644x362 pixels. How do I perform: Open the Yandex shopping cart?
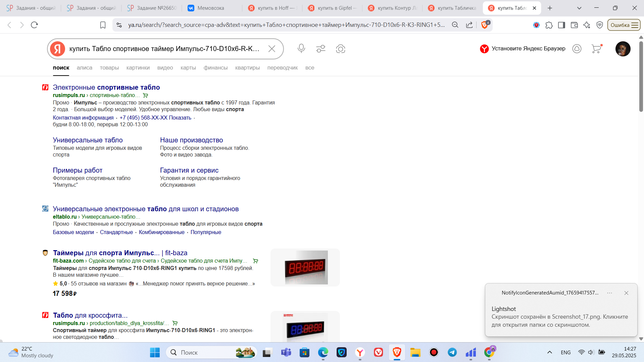tap(597, 49)
